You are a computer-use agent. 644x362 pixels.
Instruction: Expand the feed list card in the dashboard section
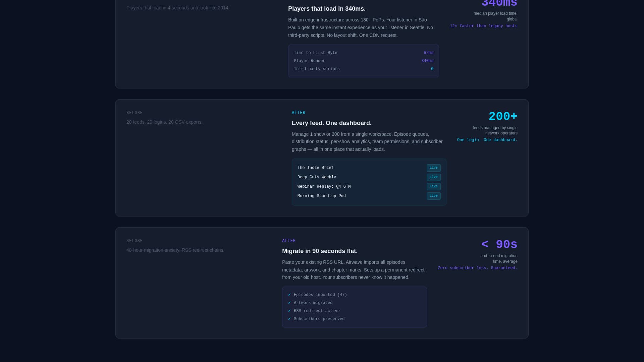coord(369,182)
